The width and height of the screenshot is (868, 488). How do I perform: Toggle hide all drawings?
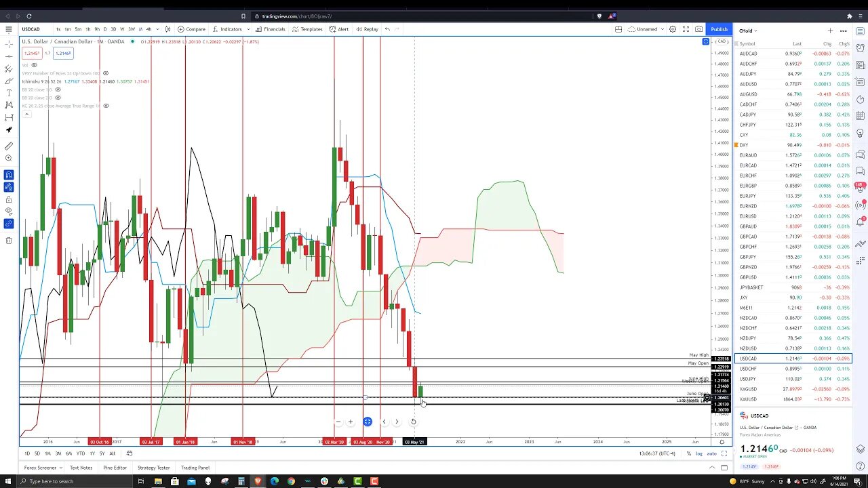pos(9,211)
